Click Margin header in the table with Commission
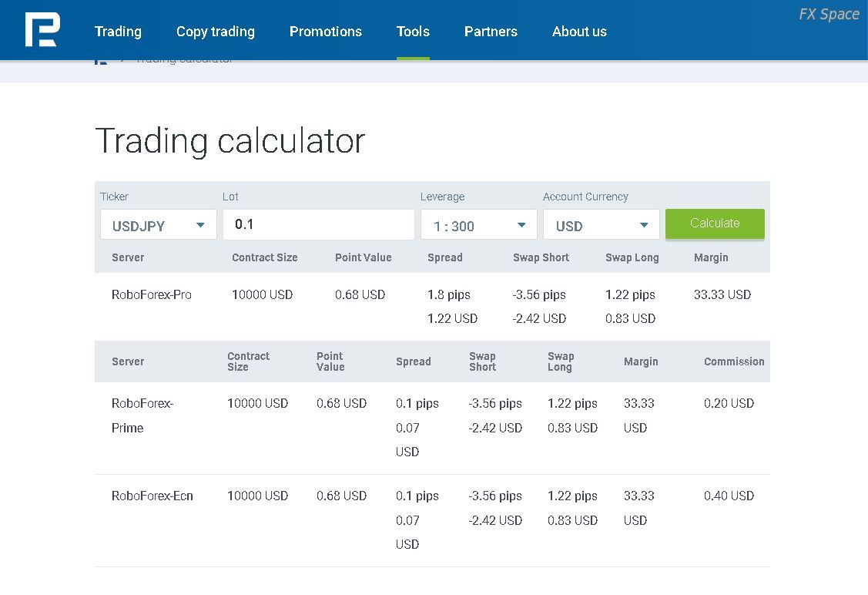868x595 pixels. (641, 361)
